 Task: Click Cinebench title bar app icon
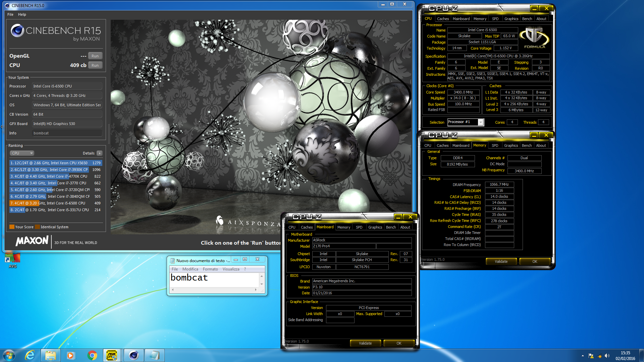tap(7, 5)
